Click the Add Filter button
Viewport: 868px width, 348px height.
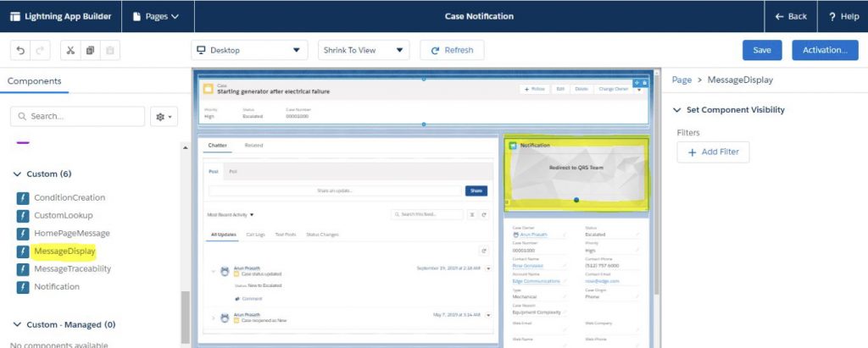(713, 152)
